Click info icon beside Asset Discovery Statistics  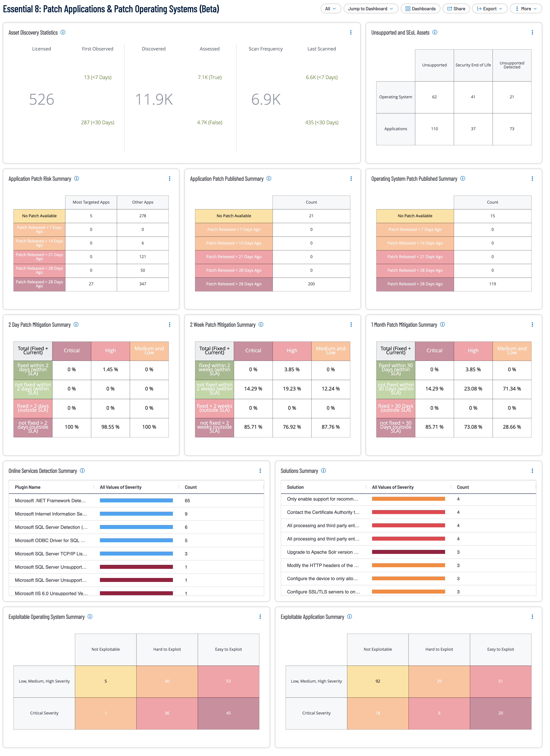[63, 33]
